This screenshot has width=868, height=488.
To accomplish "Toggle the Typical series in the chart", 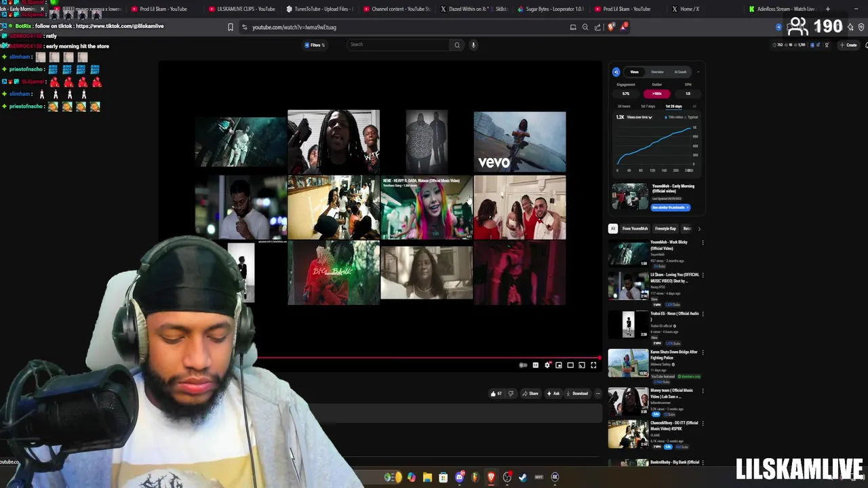I will click(691, 117).
